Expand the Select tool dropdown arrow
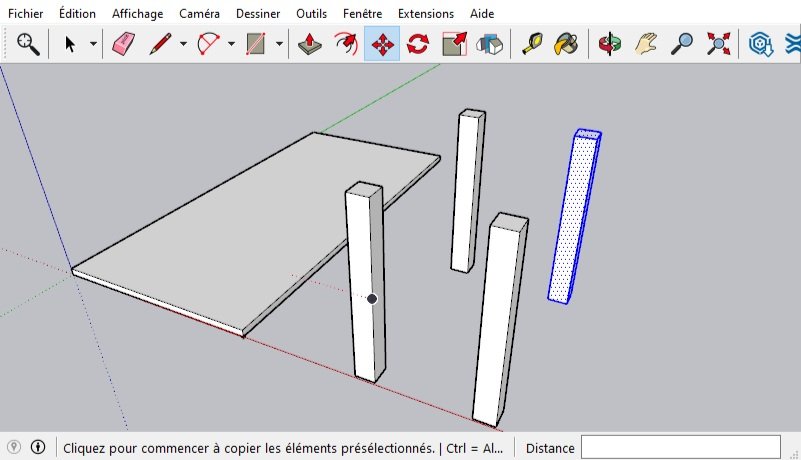Screen dimensions: 801x460 coord(93,44)
